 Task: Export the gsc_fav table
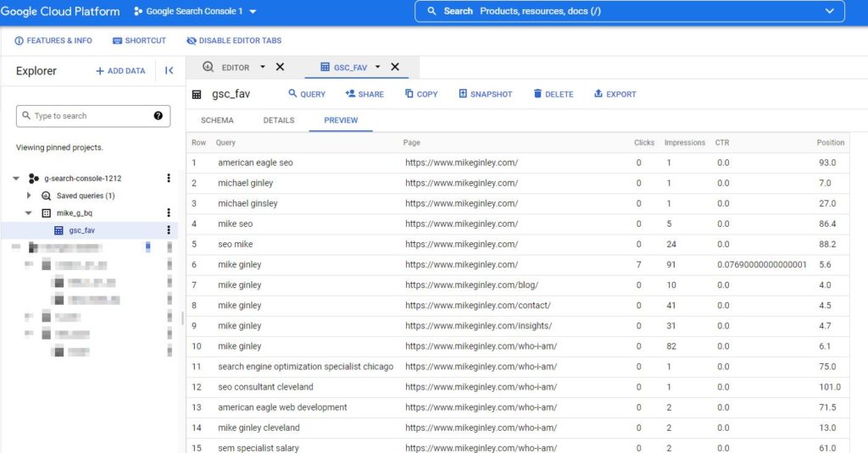pos(615,94)
